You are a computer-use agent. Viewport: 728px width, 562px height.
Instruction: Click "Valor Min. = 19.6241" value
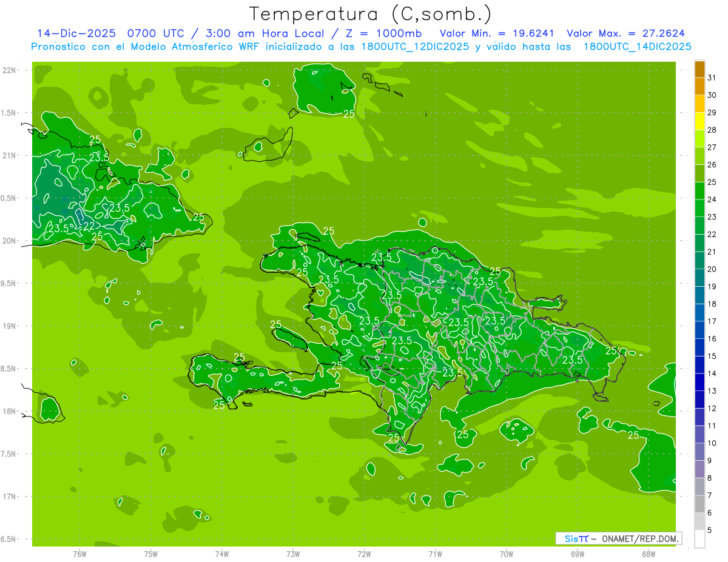tap(496, 33)
